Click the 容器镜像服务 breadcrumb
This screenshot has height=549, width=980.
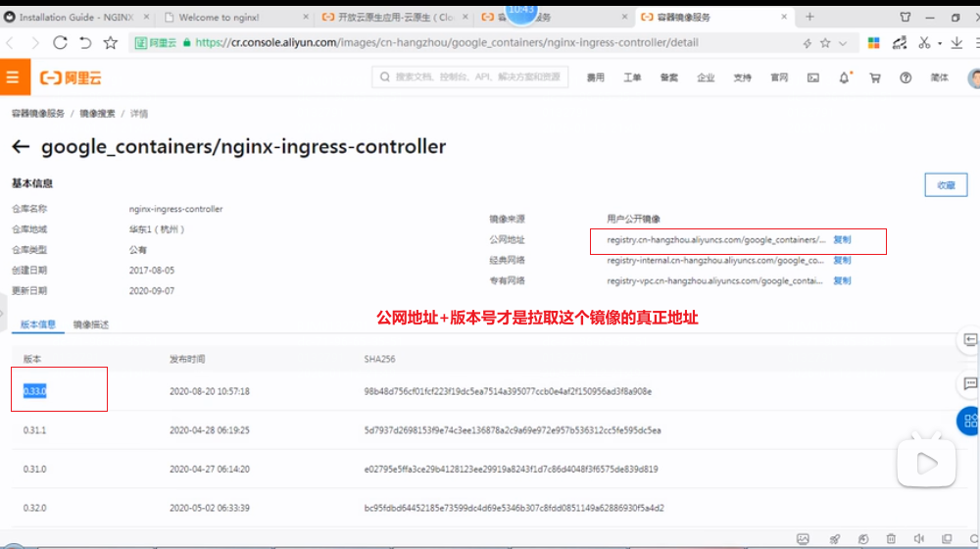coord(38,113)
